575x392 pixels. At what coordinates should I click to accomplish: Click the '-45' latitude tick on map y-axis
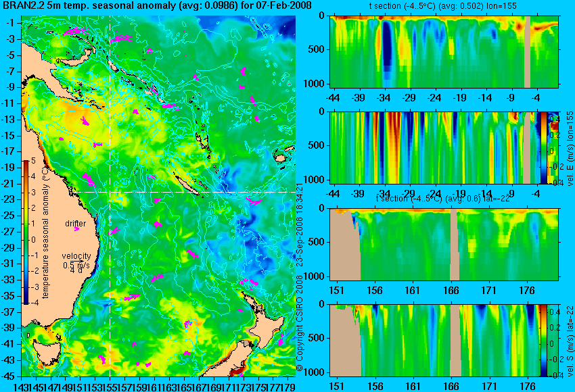[x=8, y=376]
